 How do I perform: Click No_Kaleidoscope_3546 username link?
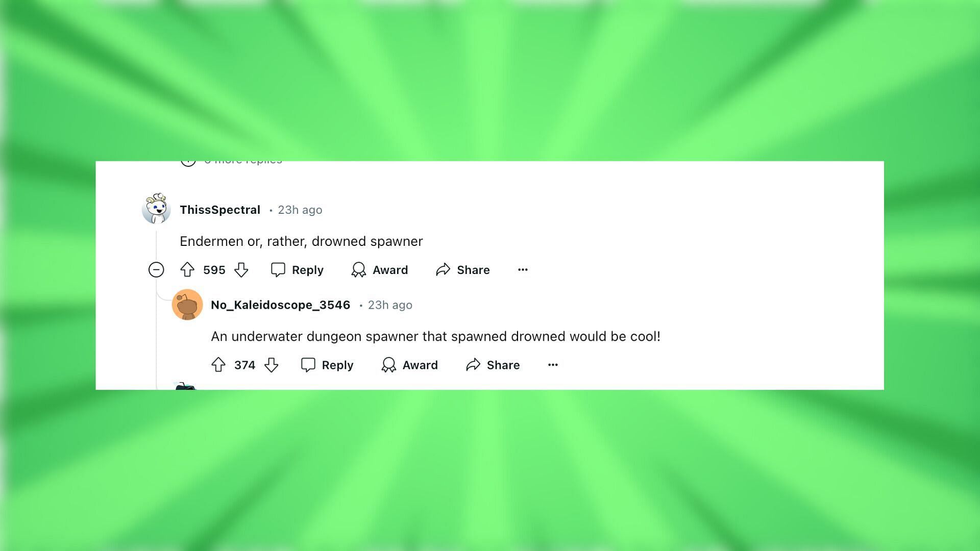[x=281, y=305]
